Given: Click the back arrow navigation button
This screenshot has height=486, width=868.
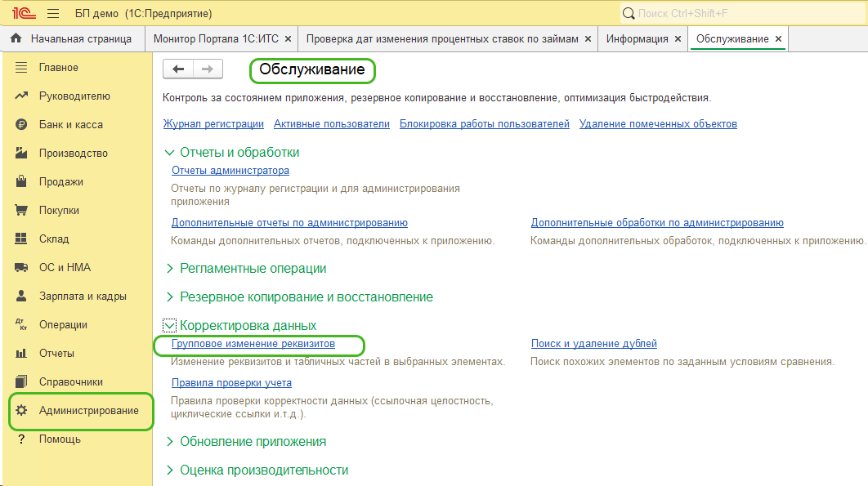Looking at the screenshot, I should coord(178,69).
